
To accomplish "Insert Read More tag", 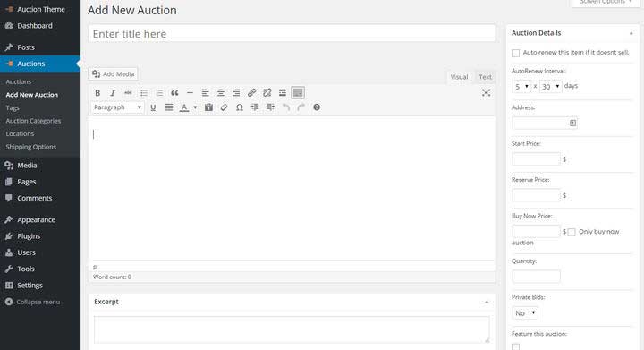I will [x=283, y=93].
